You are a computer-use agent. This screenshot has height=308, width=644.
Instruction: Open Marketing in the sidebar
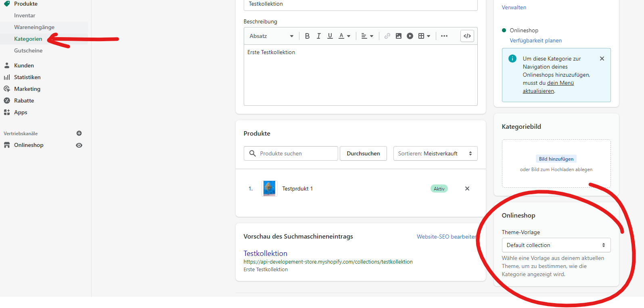27,89
